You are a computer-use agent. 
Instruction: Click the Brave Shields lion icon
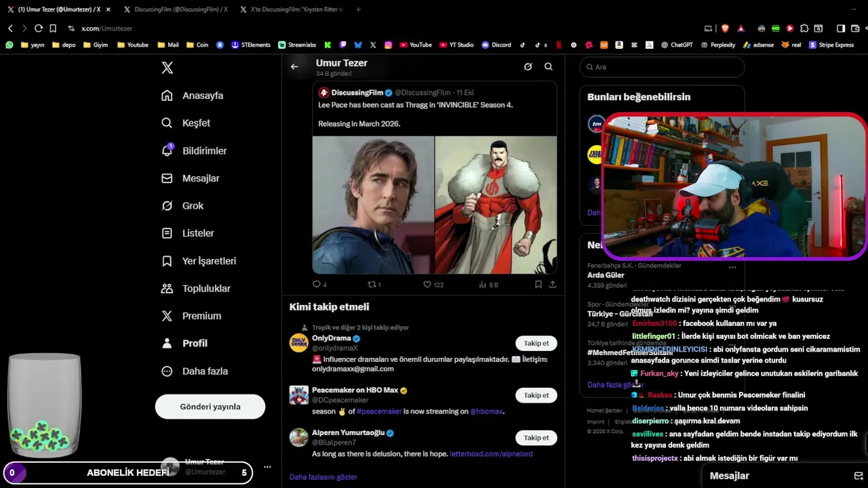[x=725, y=28]
